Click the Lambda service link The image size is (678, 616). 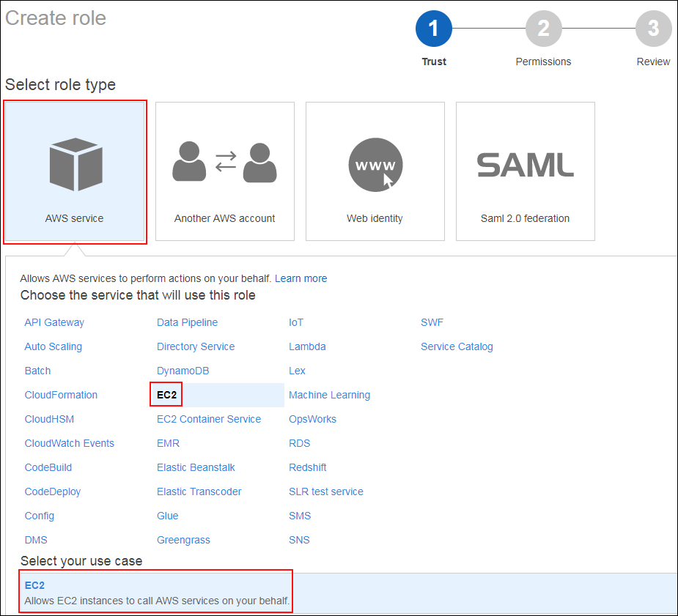307,346
